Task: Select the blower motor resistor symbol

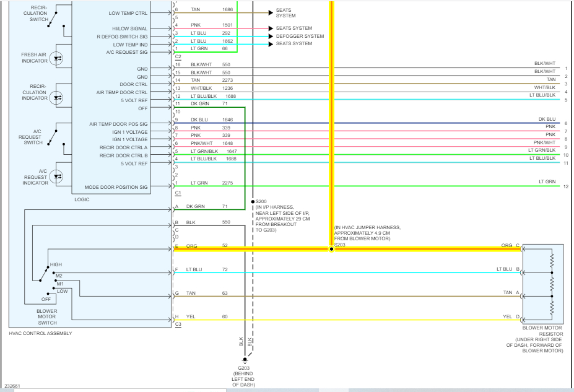Action: coord(551,283)
